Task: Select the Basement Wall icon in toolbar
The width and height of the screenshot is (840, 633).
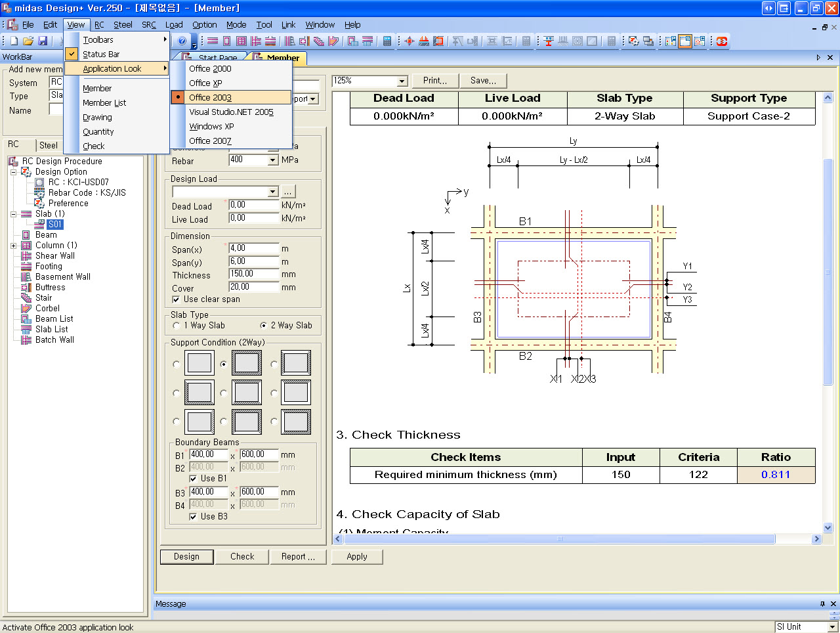Action: click(289, 41)
